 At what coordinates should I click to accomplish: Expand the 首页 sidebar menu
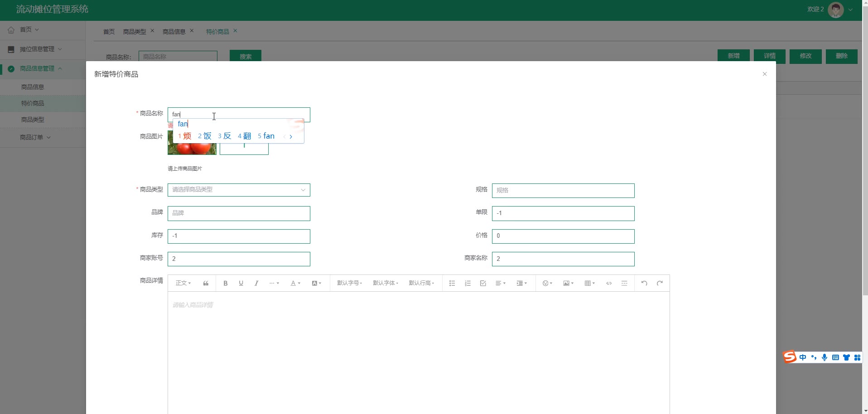pyautogui.click(x=43, y=29)
